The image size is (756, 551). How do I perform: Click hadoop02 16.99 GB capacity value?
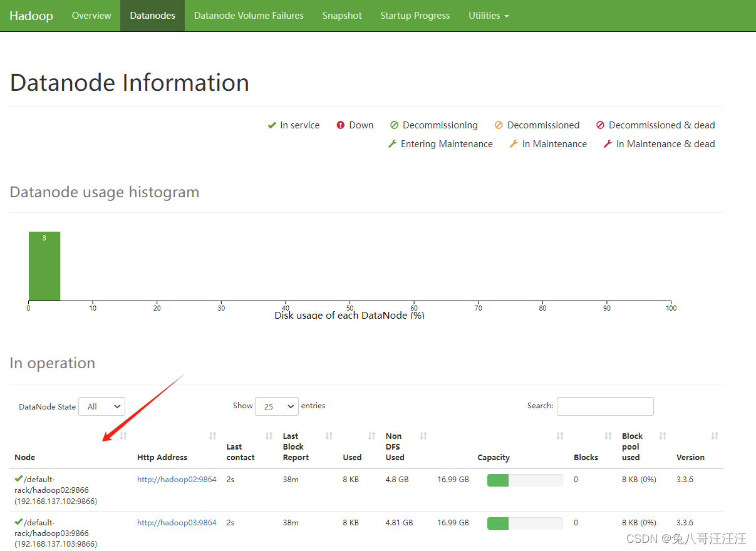[453, 480]
